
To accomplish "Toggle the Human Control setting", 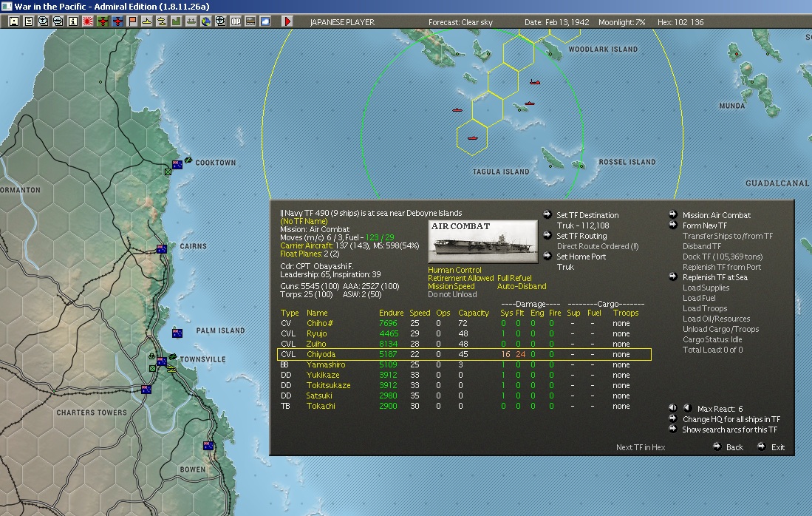I will pos(454,270).
